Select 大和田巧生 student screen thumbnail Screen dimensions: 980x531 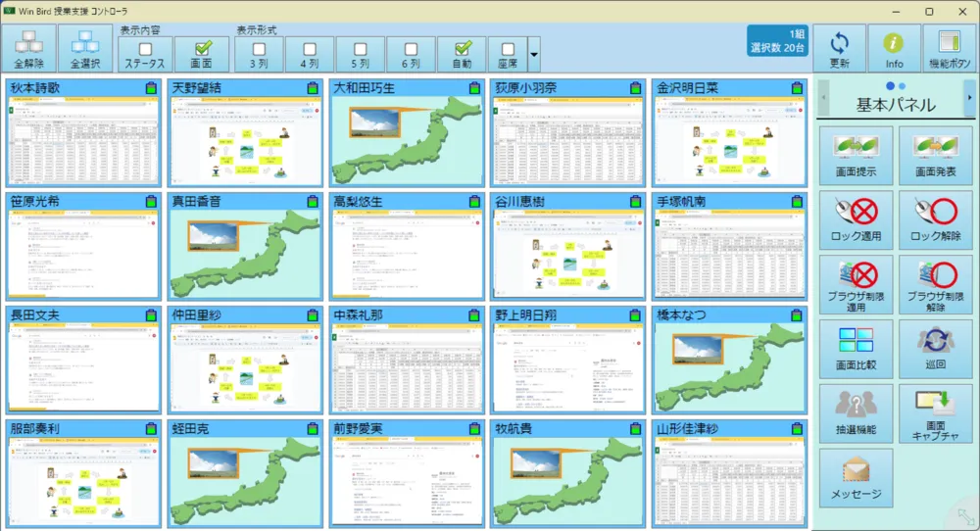tap(407, 132)
